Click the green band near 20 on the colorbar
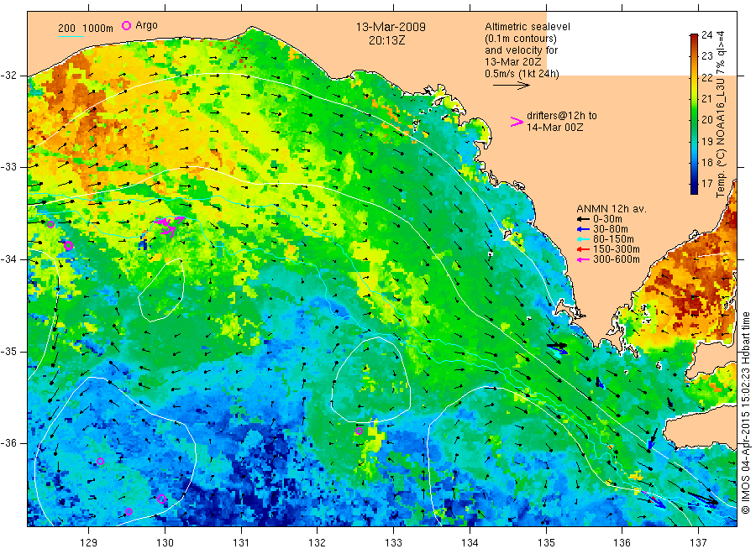Viewport: 756px width, 554px height. (694, 119)
